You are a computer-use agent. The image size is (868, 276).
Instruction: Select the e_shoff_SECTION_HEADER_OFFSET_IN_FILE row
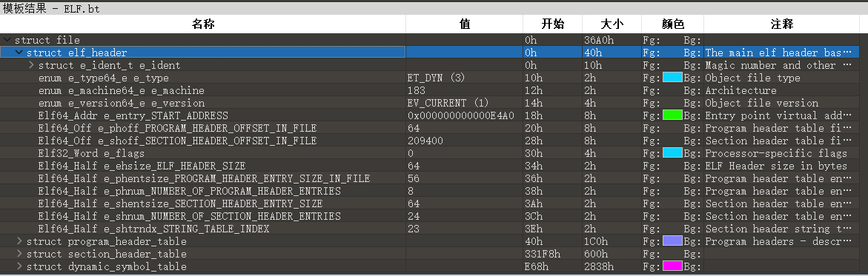point(430,141)
